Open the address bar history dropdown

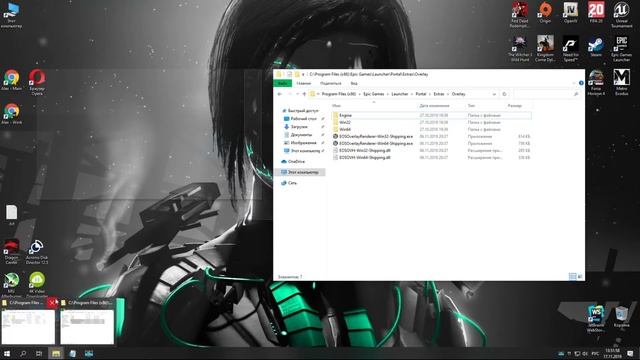pyautogui.click(x=494, y=94)
